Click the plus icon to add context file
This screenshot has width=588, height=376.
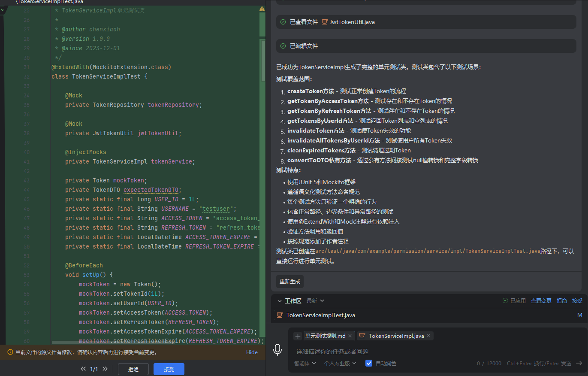coord(298,336)
